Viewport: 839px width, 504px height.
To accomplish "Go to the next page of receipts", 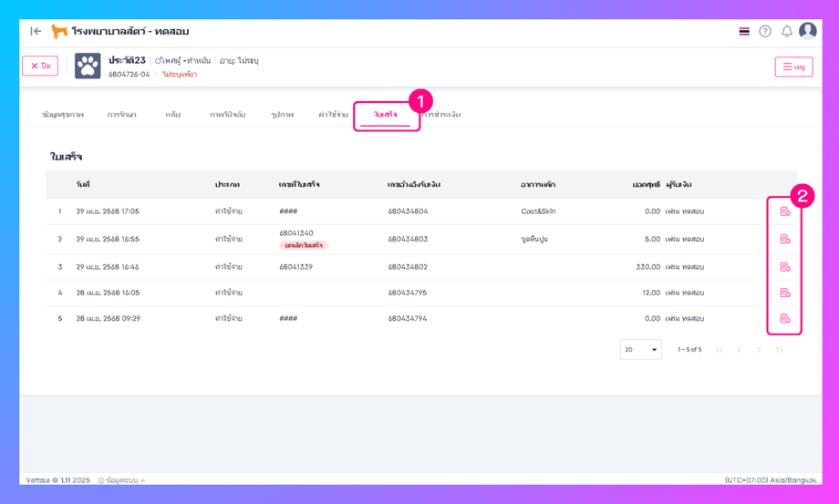I will 759,350.
